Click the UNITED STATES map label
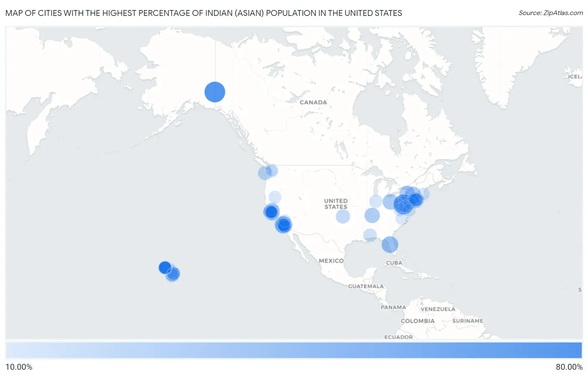The height and width of the screenshot is (376, 588). [x=336, y=204]
